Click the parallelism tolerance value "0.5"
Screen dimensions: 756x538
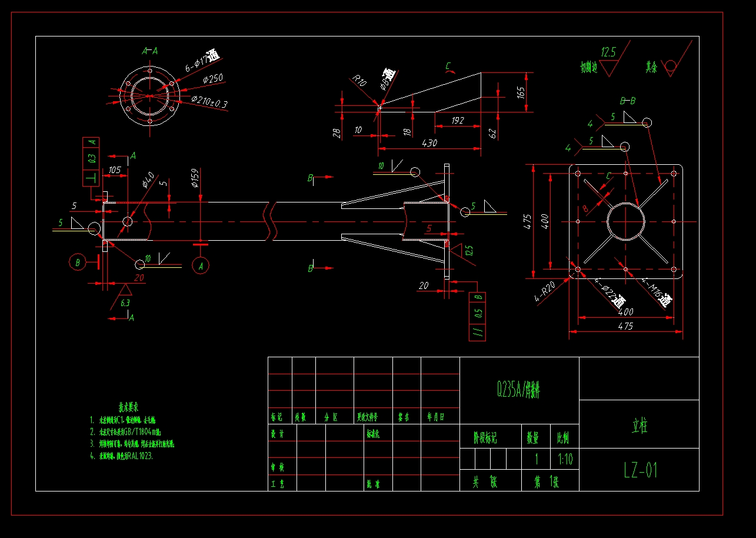(478, 313)
